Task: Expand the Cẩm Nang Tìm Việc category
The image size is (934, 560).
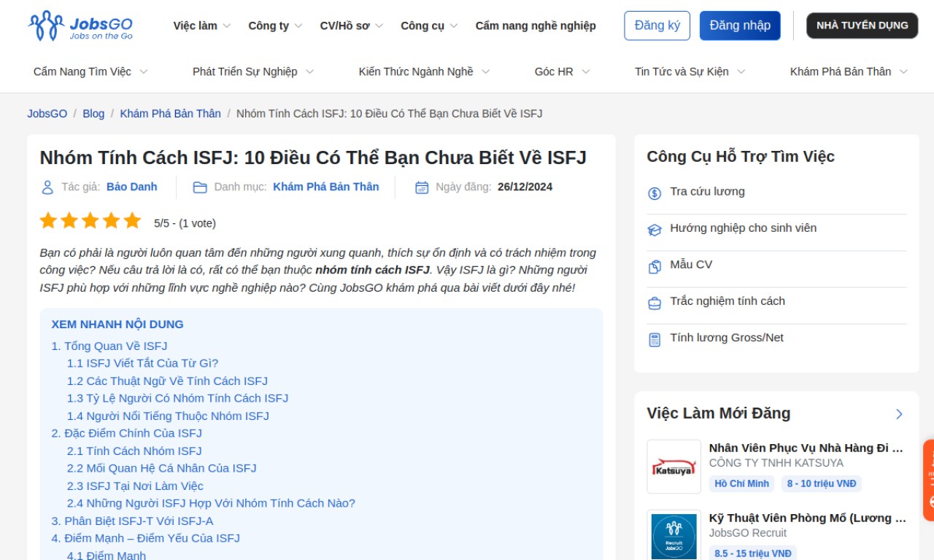Action: point(90,71)
